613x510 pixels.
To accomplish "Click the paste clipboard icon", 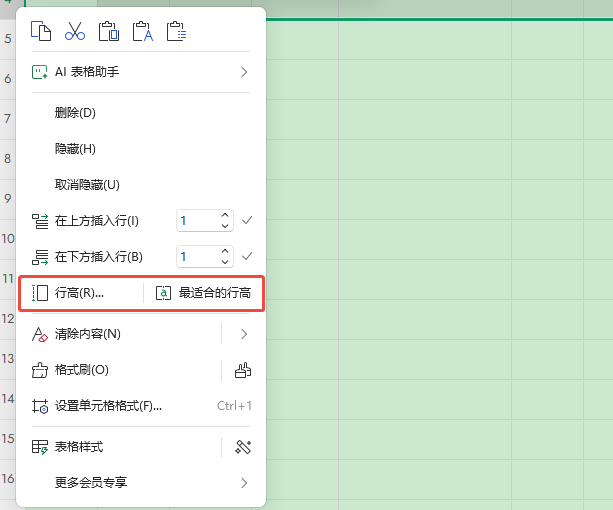I will coord(109,31).
